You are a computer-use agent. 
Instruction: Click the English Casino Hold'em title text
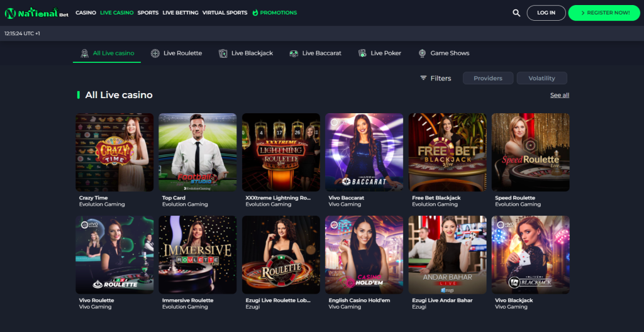[x=359, y=301]
